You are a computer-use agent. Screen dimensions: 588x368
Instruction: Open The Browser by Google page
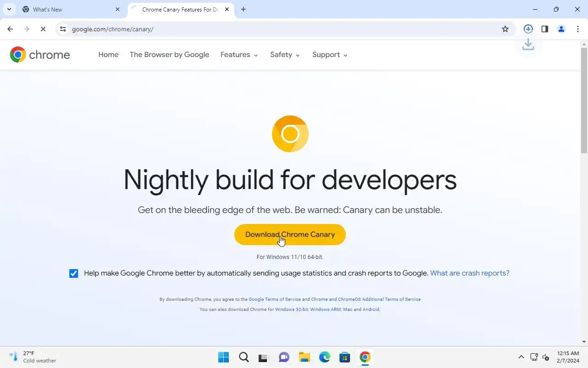[170, 54]
